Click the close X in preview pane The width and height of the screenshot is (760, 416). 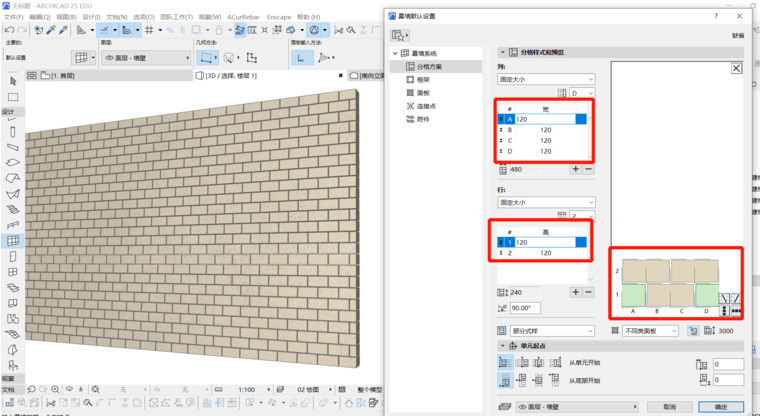(x=736, y=68)
